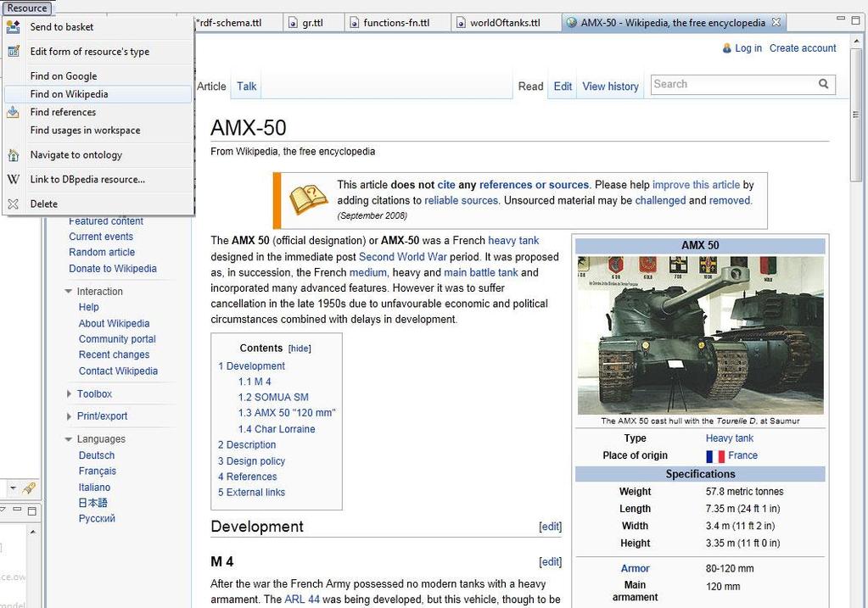Open the Talk tab of the article
The height and width of the screenshot is (608, 868).
[246, 86]
